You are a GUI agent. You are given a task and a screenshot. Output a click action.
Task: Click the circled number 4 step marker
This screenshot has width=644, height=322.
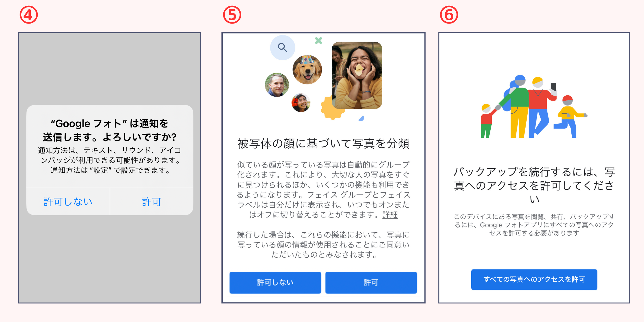click(29, 15)
